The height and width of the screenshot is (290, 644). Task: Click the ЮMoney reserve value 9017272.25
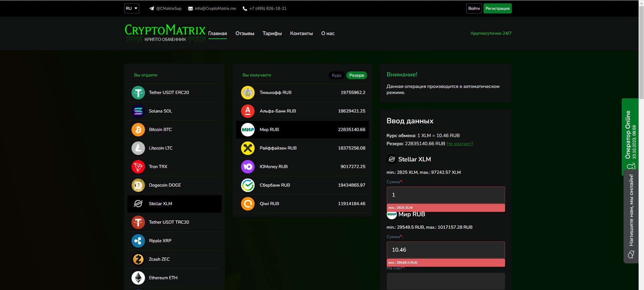tap(353, 167)
